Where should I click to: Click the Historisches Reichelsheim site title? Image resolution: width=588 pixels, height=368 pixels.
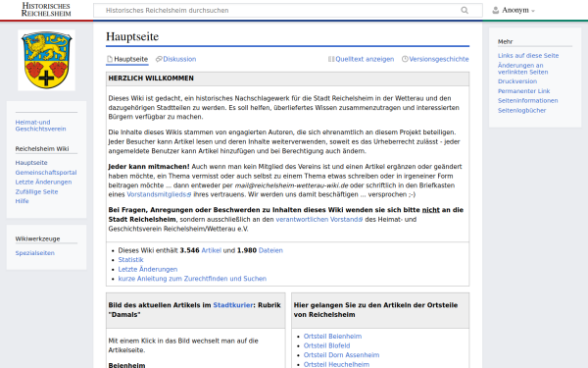click(46, 10)
